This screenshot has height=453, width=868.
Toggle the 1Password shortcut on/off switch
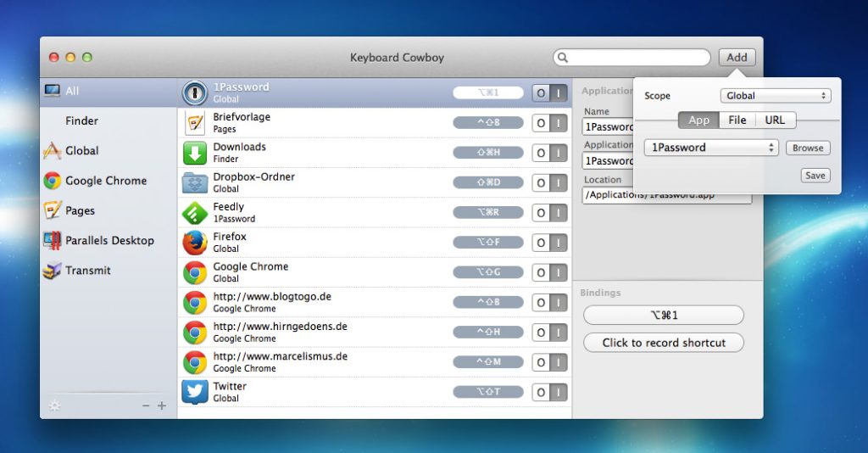click(549, 93)
